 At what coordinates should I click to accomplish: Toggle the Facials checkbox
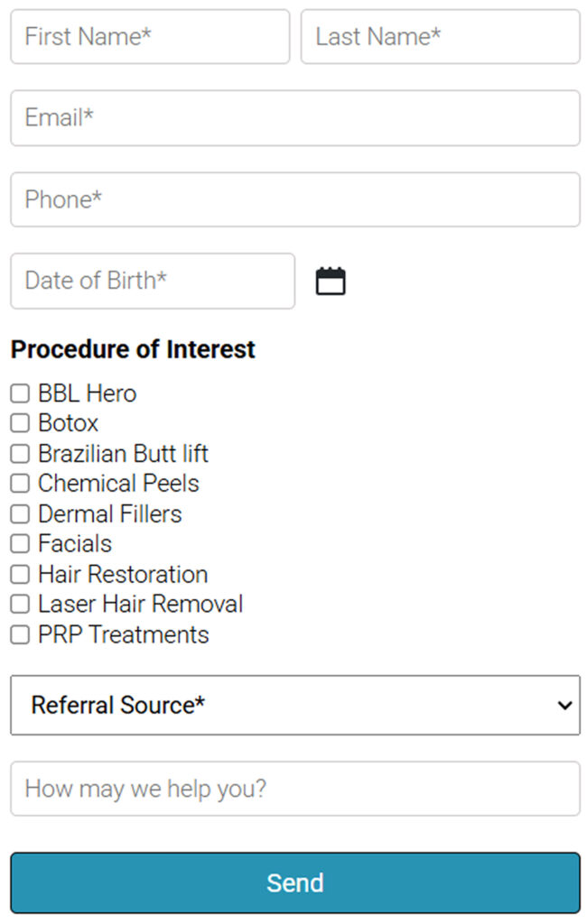point(20,544)
